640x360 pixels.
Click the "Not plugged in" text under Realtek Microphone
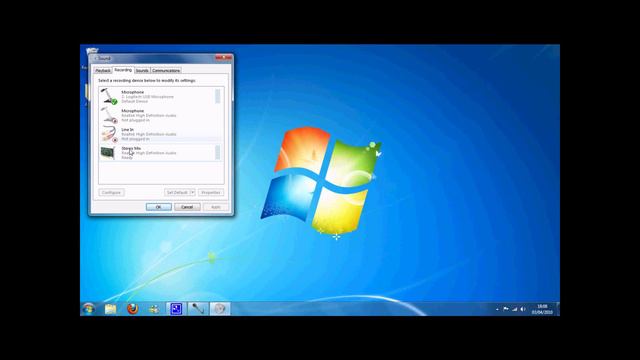[135, 120]
